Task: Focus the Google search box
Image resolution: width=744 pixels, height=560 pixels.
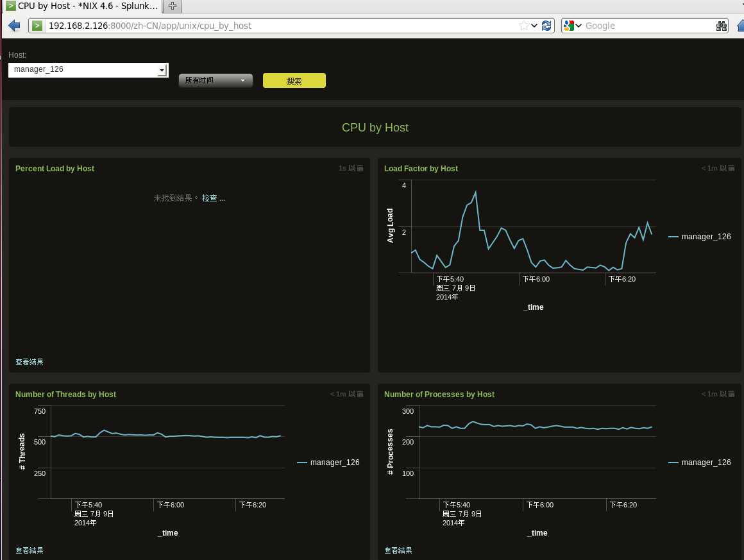Action: pyautogui.click(x=649, y=26)
